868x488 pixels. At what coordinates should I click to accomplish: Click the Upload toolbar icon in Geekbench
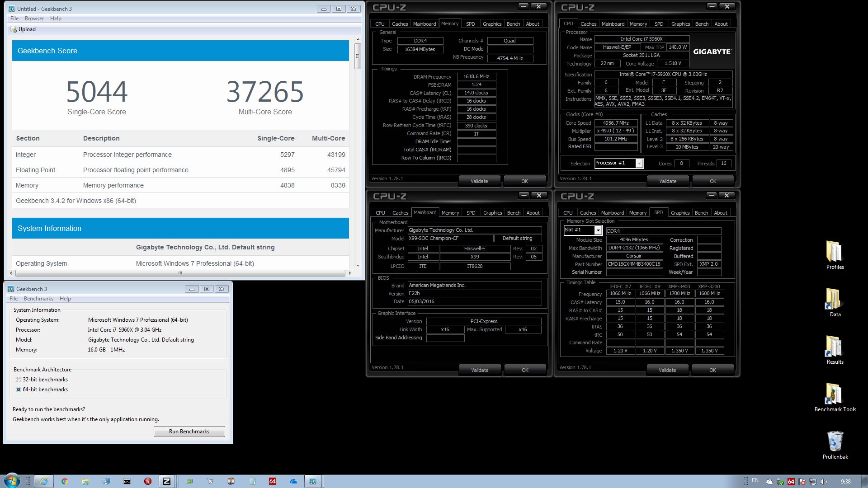tap(23, 29)
